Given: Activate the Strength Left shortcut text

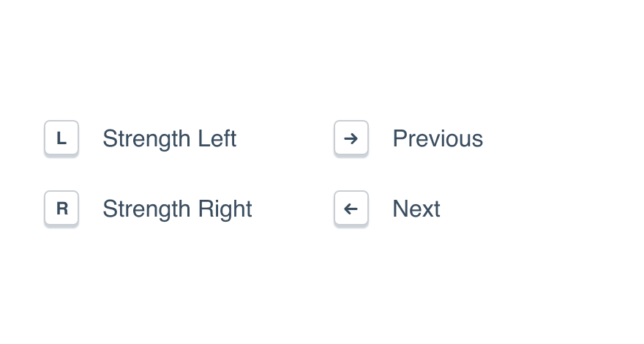Looking at the screenshot, I should click(x=169, y=138).
